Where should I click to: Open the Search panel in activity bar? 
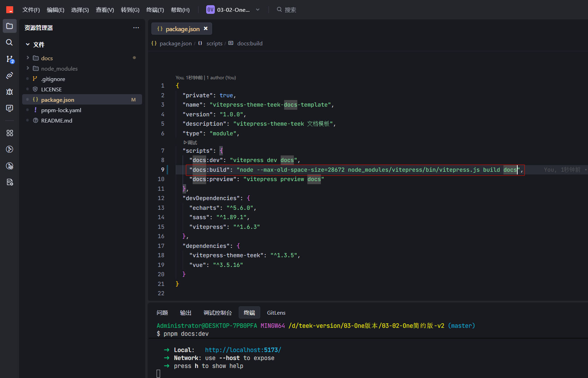click(x=10, y=42)
